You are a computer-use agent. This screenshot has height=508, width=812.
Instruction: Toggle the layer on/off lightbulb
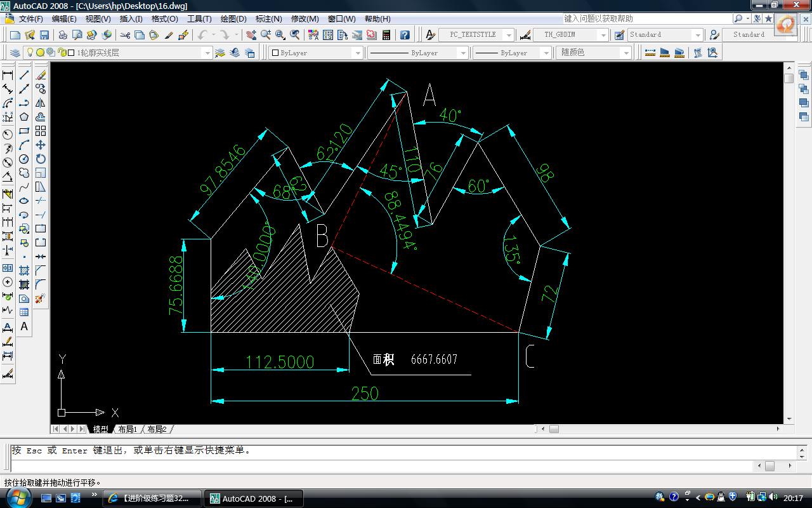[x=29, y=53]
